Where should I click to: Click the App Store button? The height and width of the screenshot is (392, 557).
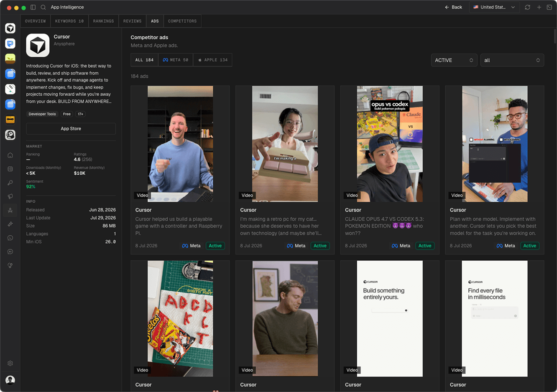(71, 129)
